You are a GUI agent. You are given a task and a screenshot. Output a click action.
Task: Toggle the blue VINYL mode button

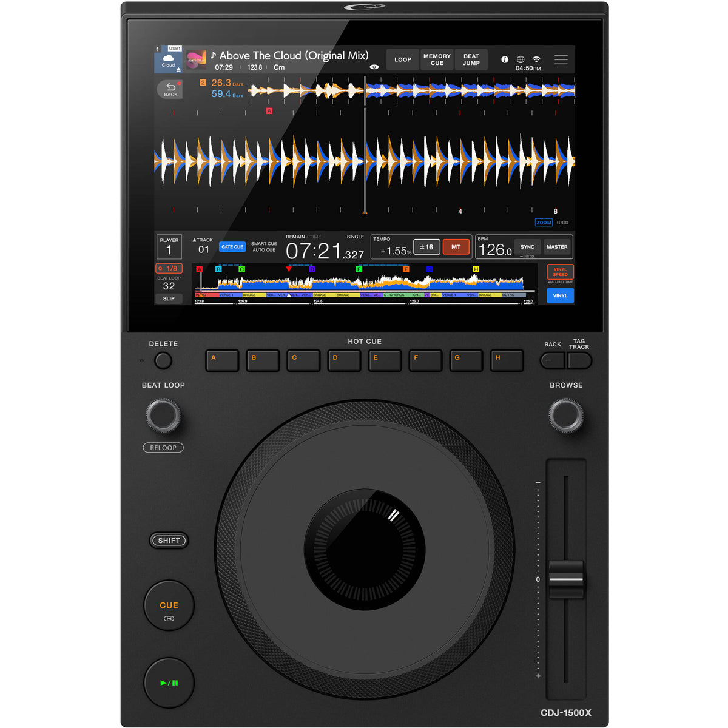click(x=560, y=295)
